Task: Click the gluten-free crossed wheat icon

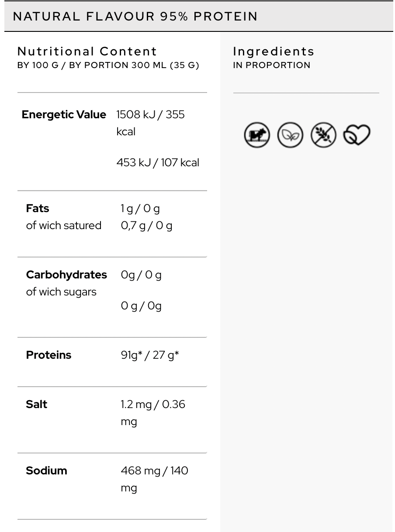Action: click(x=323, y=135)
